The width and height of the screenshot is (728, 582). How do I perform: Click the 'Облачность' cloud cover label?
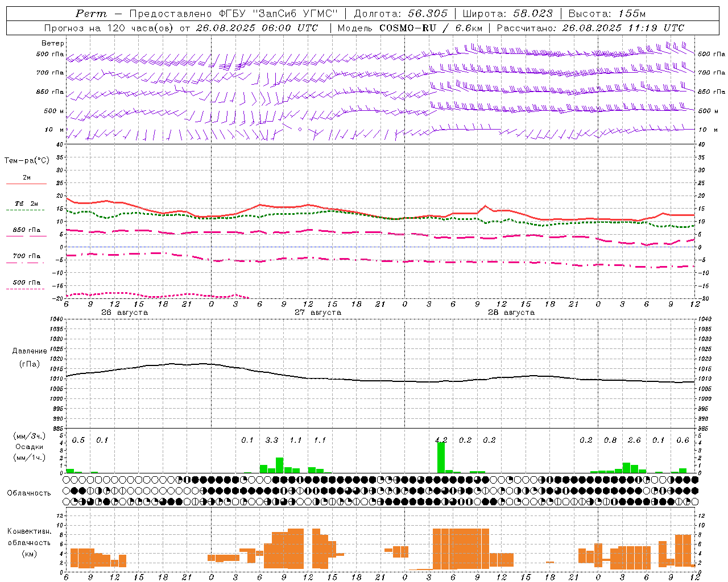(x=29, y=493)
